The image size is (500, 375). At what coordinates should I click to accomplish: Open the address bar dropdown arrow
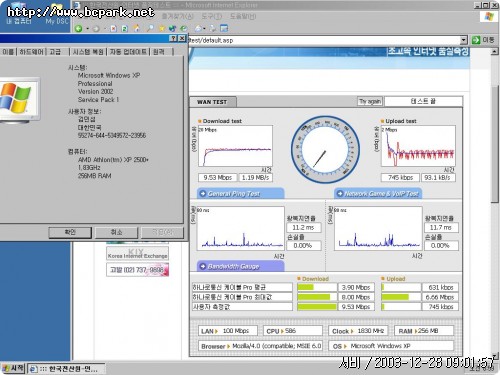(x=464, y=40)
